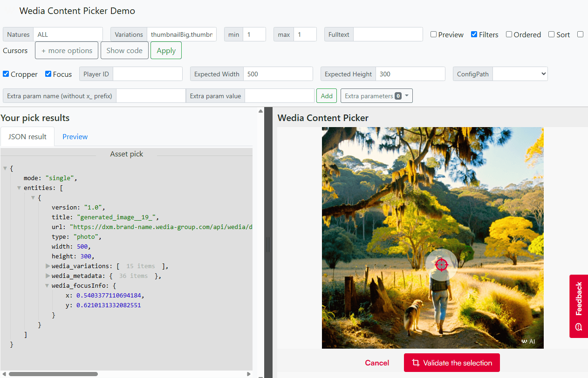Collapse the first entity object triangle

[33, 198]
